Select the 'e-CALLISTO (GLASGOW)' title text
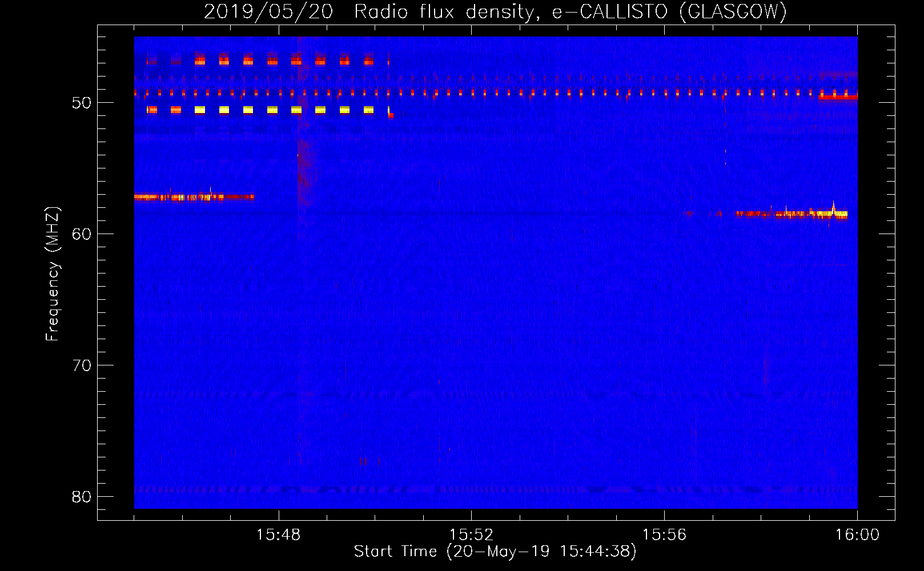The width and height of the screenshot is (924, 571). click(x=669, y=11)
